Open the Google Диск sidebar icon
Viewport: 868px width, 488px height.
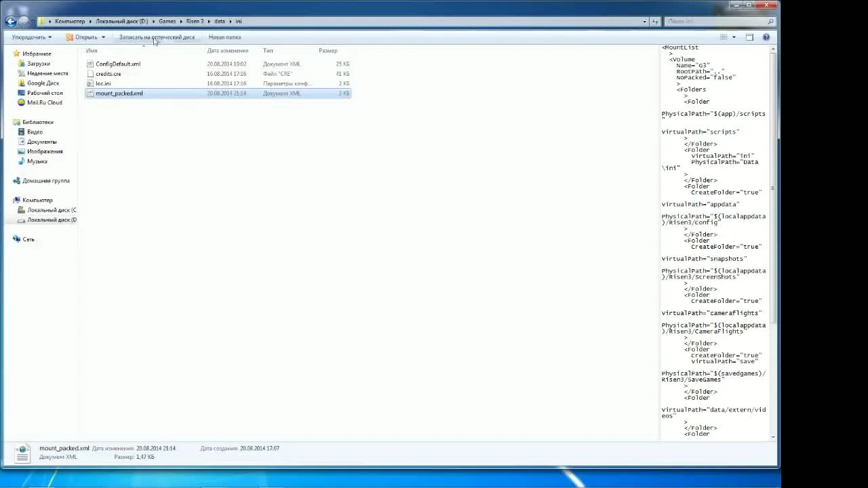(22, 83)
